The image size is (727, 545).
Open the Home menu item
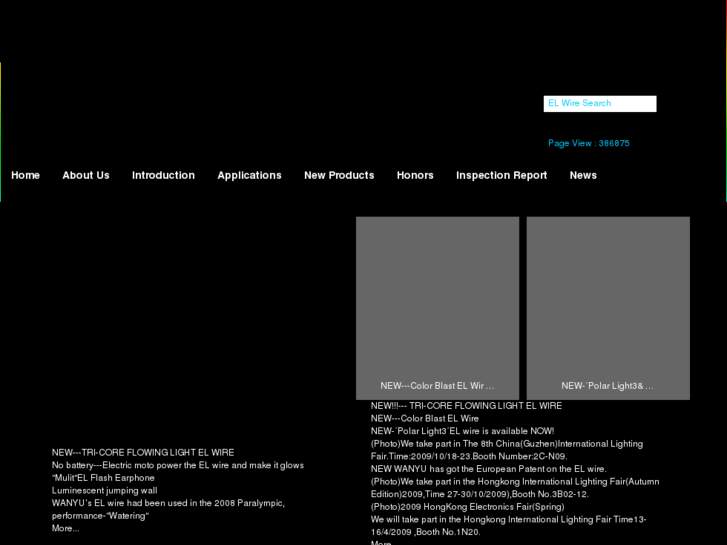pyautogui.click(x=26, y=175)
